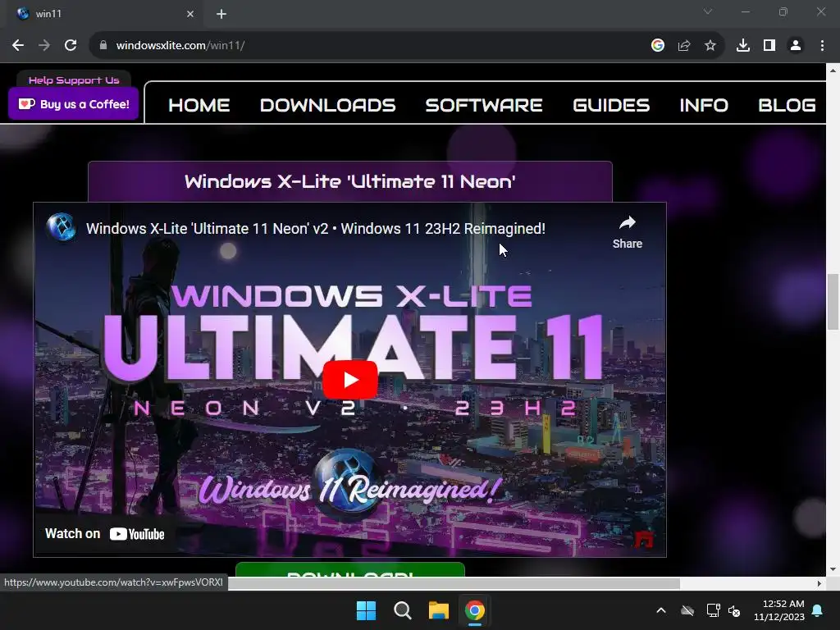The image size is (840, 630).
Task: Open the SOFTWARE menu item
Action: click(484, 105)
